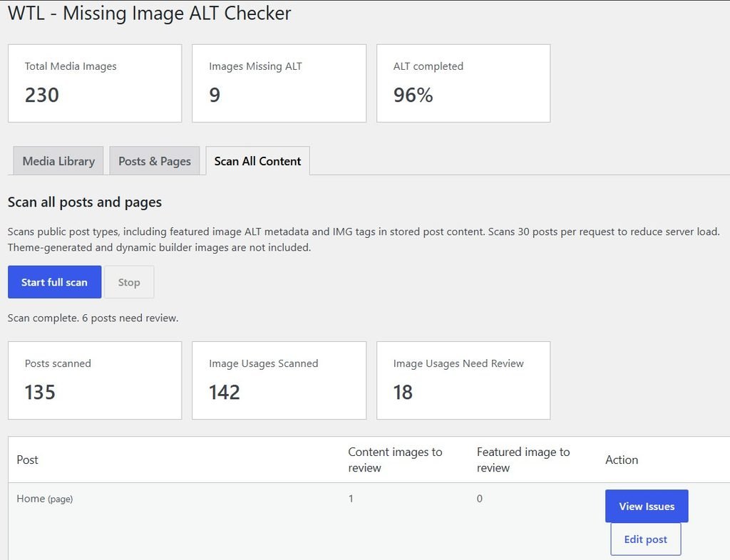This screenshot has height=560, width=730.
Task: Click the Stop scan button
Action: [129, 282]
